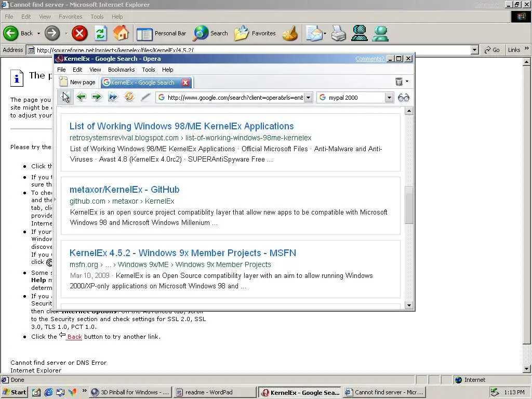Click the red Back link on the error page
This screenshot has width=532, height=399.
point(74,337)
